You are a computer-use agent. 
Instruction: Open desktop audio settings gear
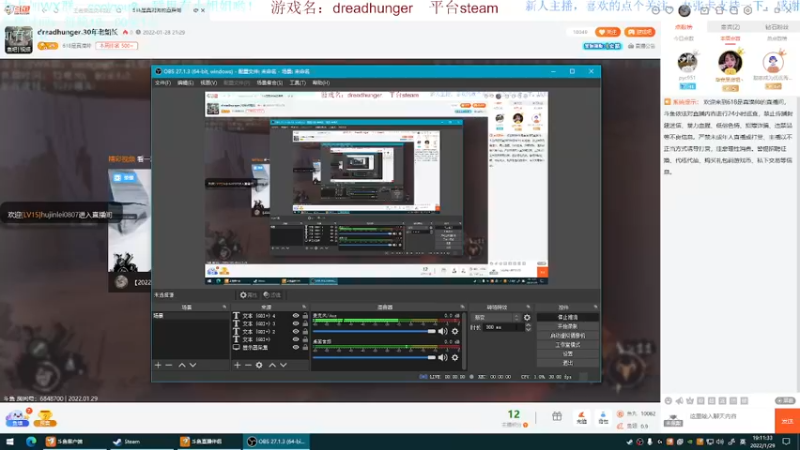[x=455, y=358]
